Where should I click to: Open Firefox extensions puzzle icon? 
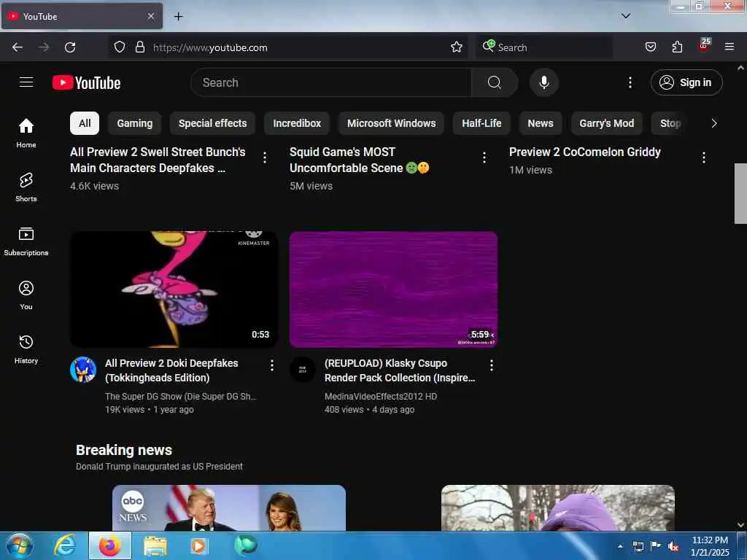677,47
